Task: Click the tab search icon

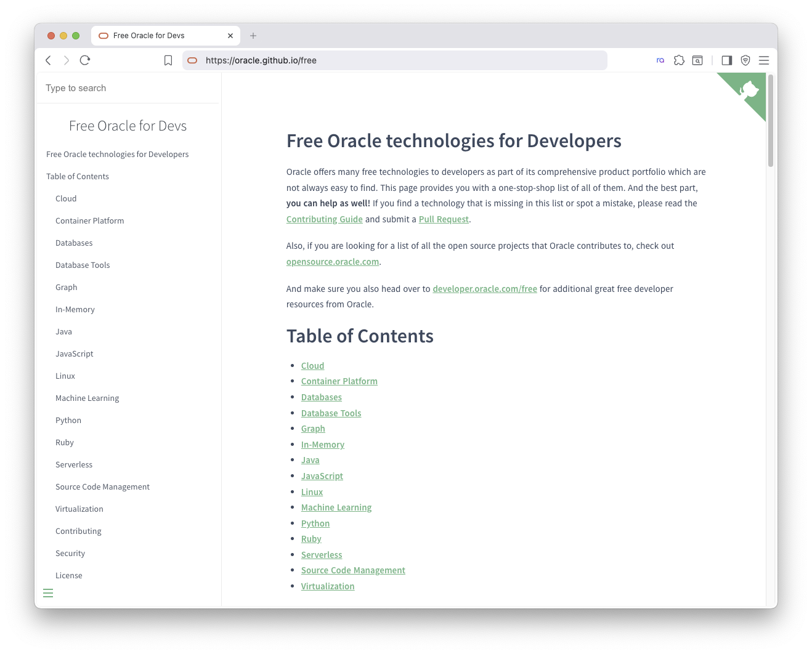Action: click(x=697, y=60)
